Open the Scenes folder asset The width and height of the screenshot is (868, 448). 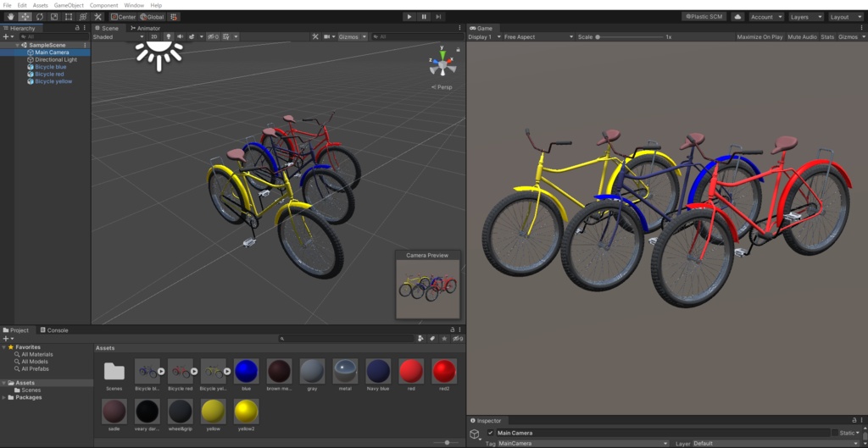coord(114,374)
